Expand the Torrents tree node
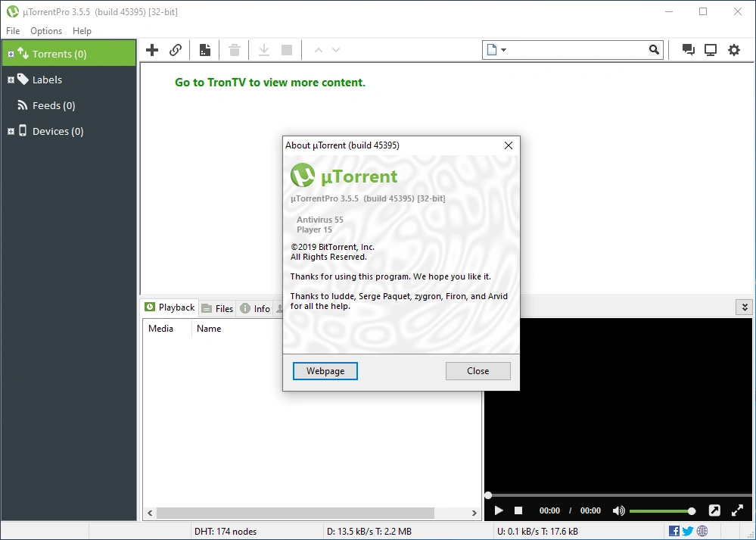The image size is (756, 540). pyautogui.click(x=11, y=54)
